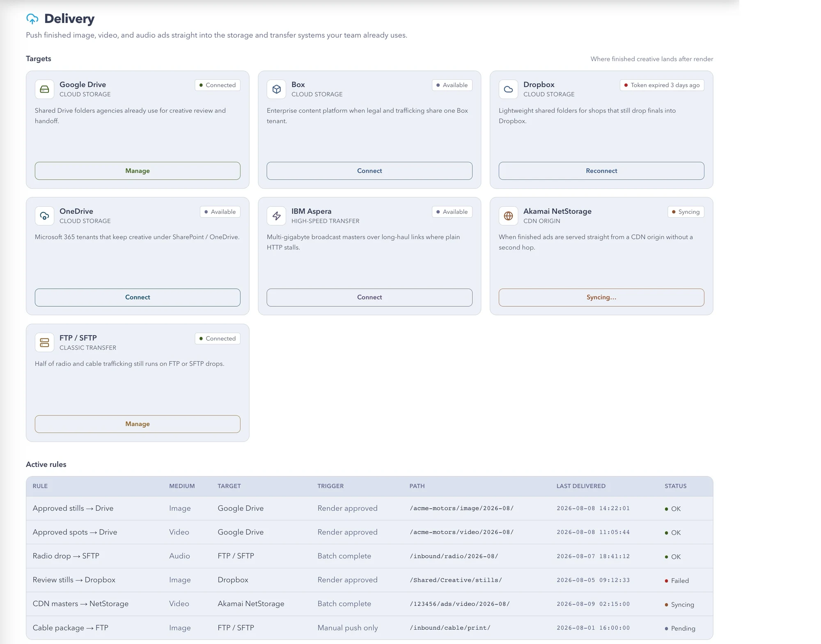Click FTP / SFTP's Connected status badge

(218, 338)
